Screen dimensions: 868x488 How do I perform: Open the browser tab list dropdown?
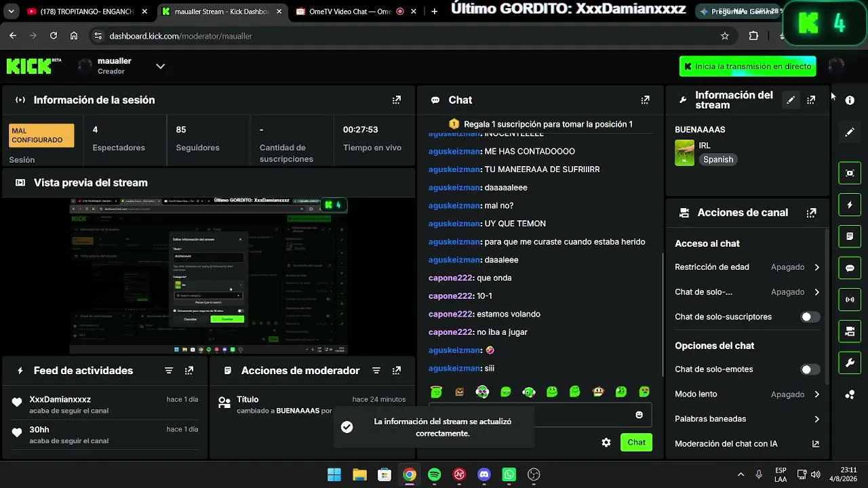11,12
